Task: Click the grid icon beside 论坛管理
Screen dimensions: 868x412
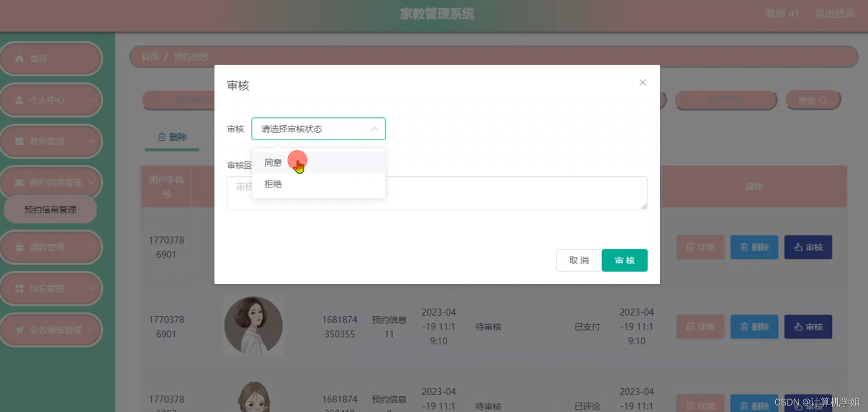Action: click(x=19, y=288)
